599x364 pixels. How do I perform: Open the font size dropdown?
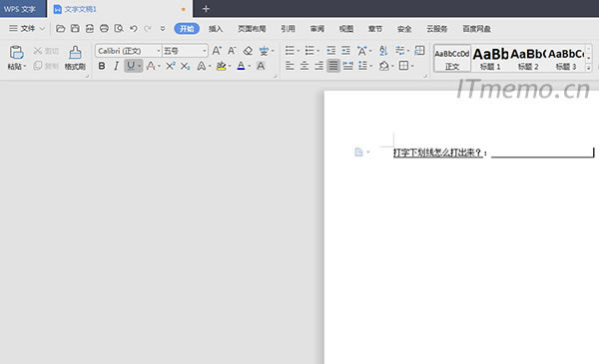click(x=185, y=51)
